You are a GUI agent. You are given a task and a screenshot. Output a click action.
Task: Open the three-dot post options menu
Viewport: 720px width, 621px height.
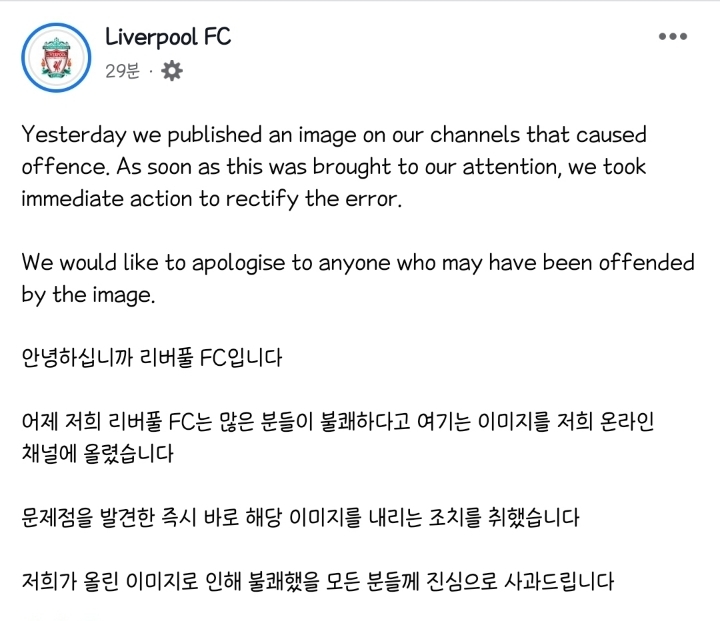[673, 36]
